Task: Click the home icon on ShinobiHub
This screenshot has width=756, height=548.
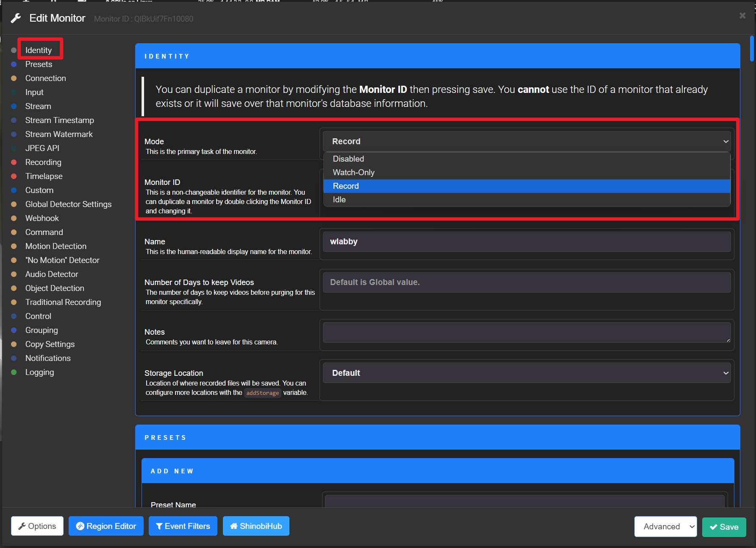Action: click(x=233, y=526)
